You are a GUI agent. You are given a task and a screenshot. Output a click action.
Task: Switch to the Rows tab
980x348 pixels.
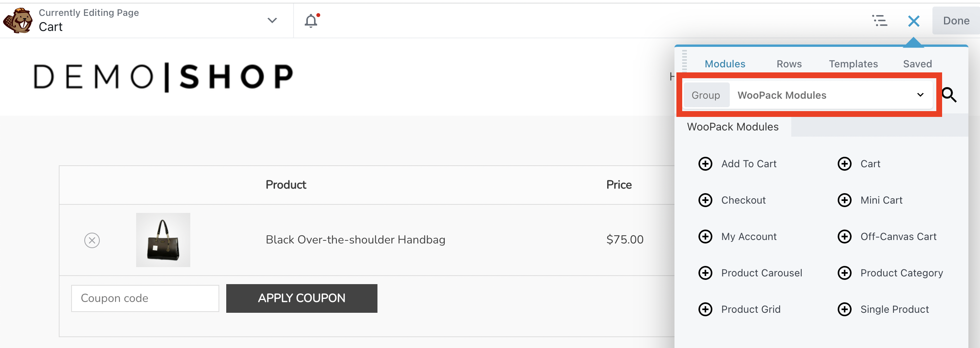[x=789, y=63]
